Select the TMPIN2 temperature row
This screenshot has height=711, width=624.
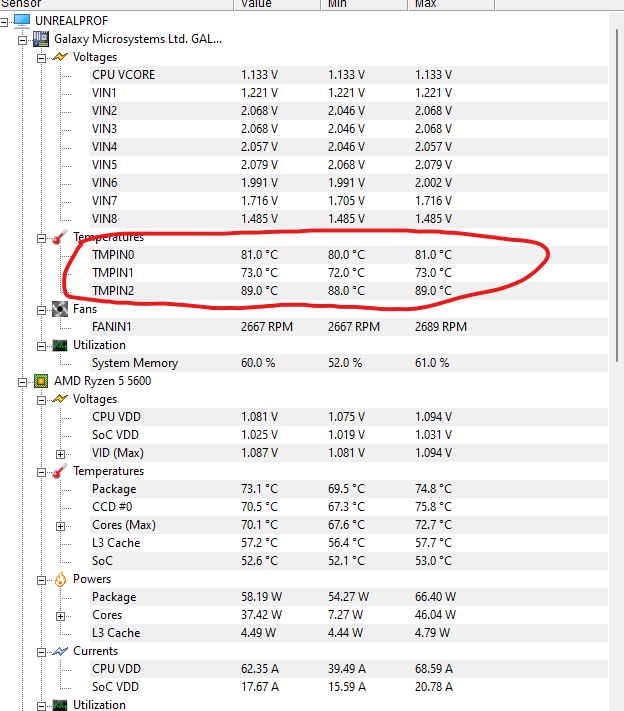[x=349, y=291]
